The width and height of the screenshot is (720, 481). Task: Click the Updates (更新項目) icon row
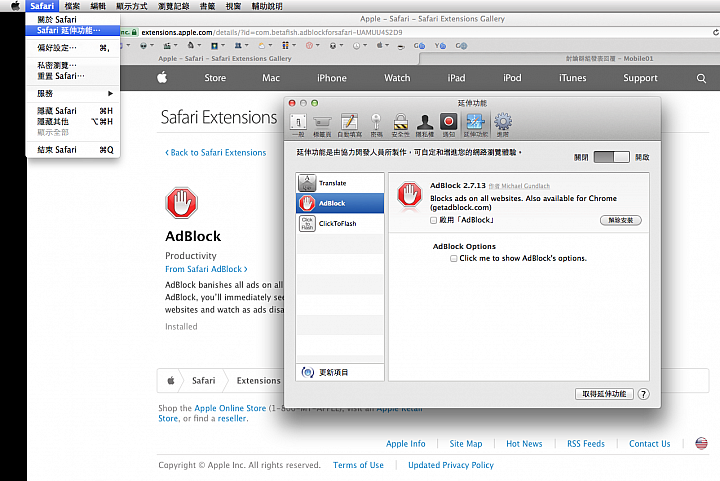pos(340,372)
